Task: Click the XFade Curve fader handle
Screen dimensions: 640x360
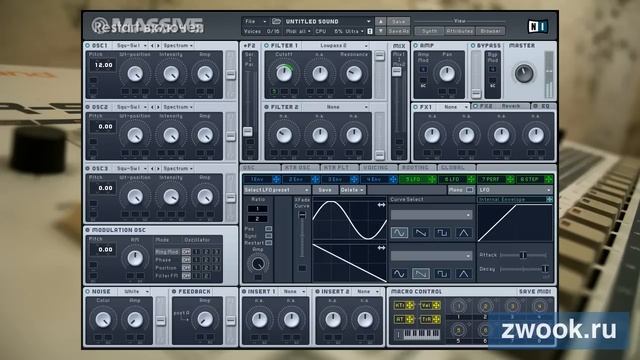Action: (x=302, y=215)
